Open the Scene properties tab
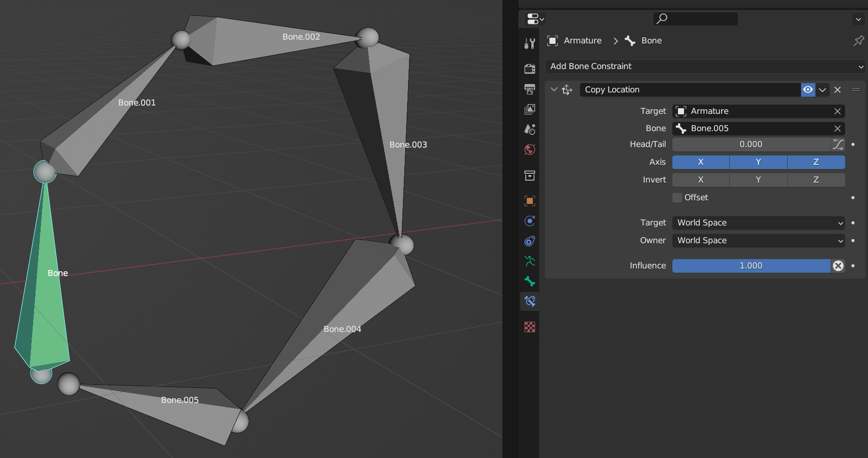The image size is (868, 458). click(x=529, y=129)
